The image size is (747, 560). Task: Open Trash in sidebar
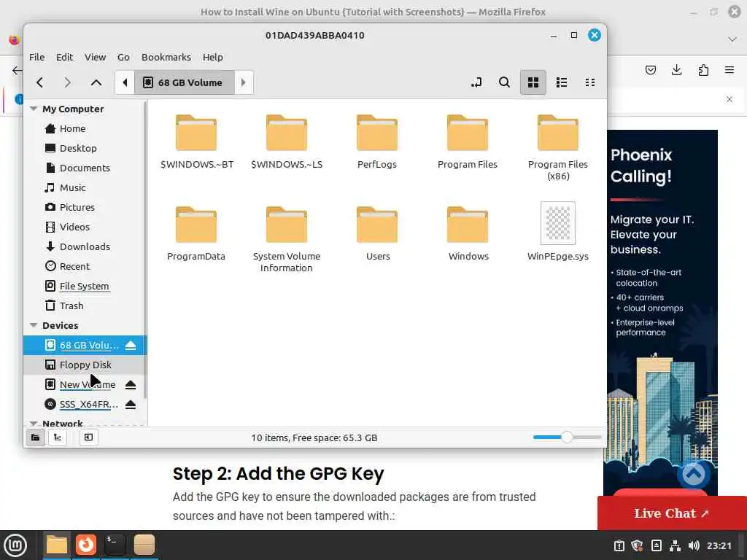(83, 306)
